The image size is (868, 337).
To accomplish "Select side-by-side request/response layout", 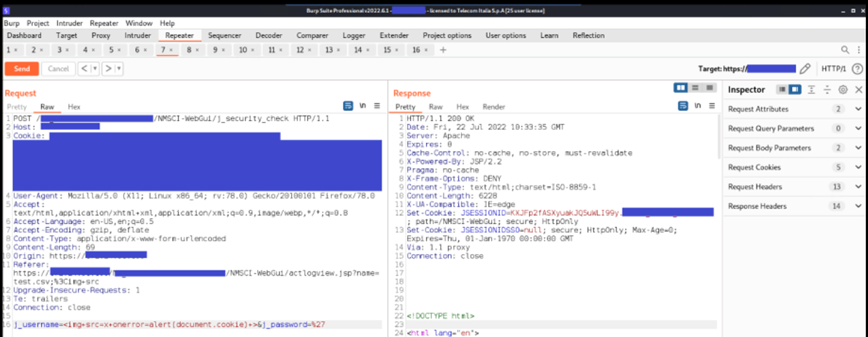I will point(681,88).
